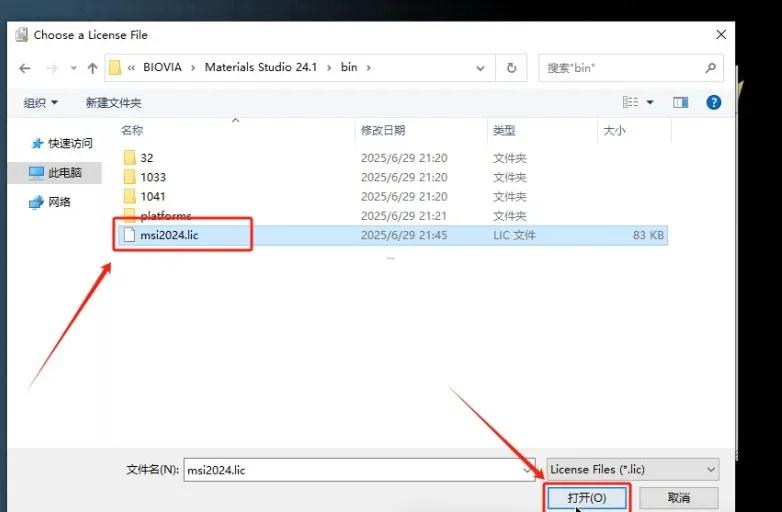Screen dimensions: 782x512
Task: Expand the chevron after BIOVIA breadcrumb
Action: (x=193, y=68)
